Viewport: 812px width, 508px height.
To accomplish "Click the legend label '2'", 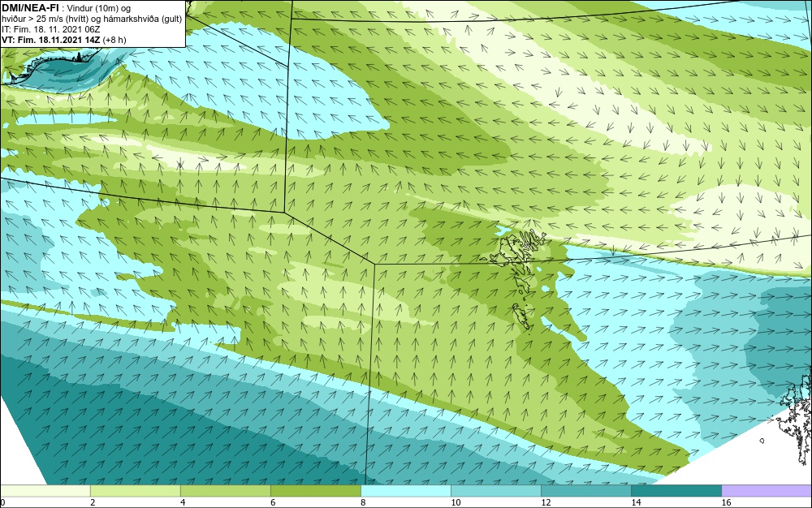I will [x=93, y=502].
